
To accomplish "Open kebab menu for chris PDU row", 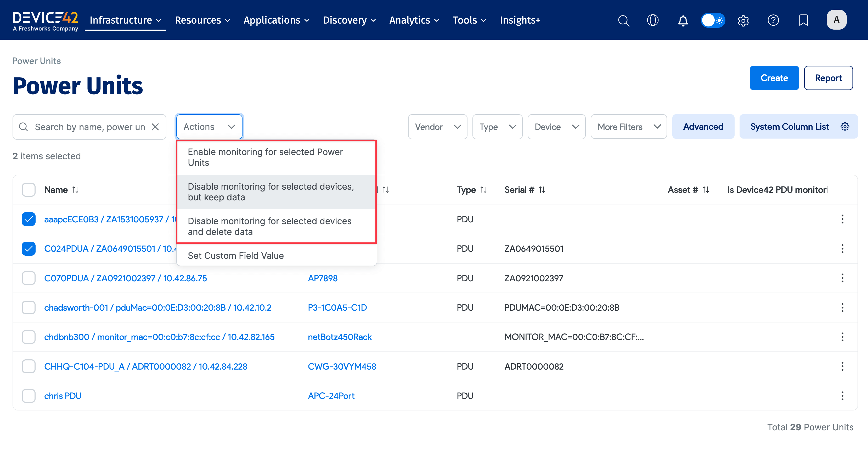I will pyautogui.click(x=842, y=396).
